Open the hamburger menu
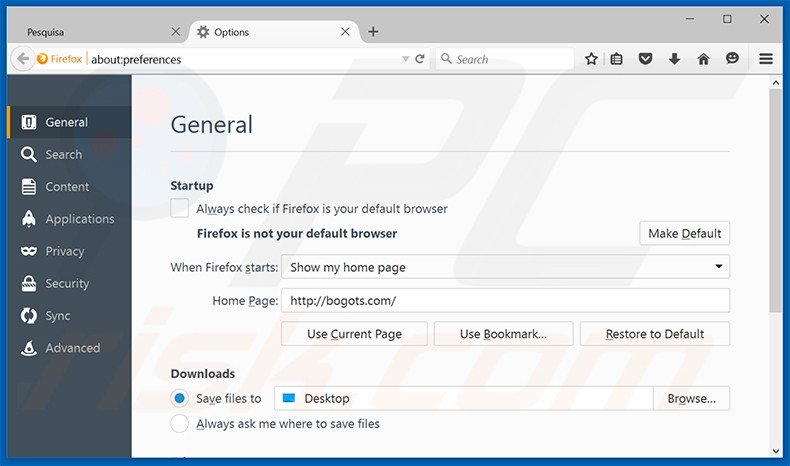This screenshot has height=466, width=790. [766, 59]
